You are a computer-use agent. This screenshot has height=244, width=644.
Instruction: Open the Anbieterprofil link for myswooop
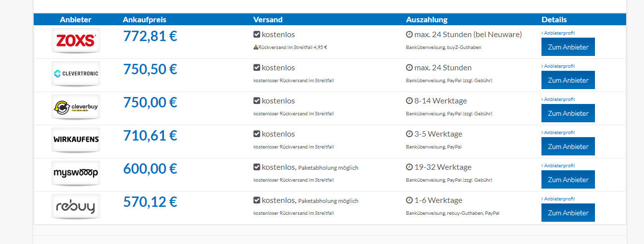click(x=558, y=166)
